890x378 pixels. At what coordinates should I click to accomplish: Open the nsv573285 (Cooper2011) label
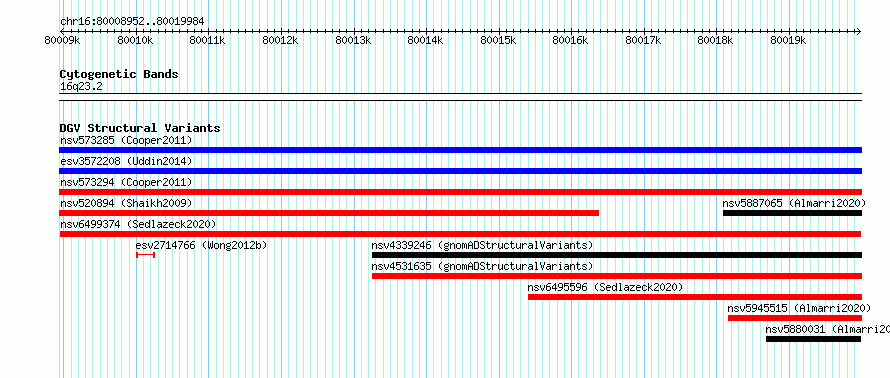pyautogui.click(x=126, y=140)
